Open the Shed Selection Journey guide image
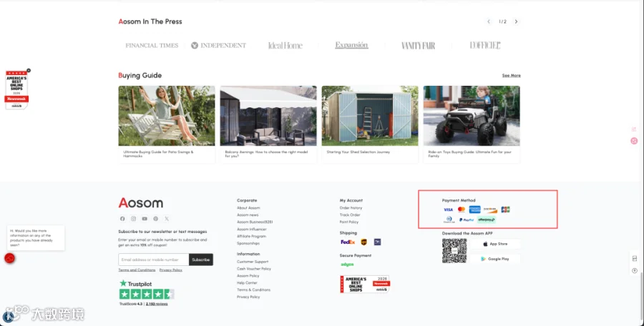This screenshot has width=644, height=326. point(370,116)
